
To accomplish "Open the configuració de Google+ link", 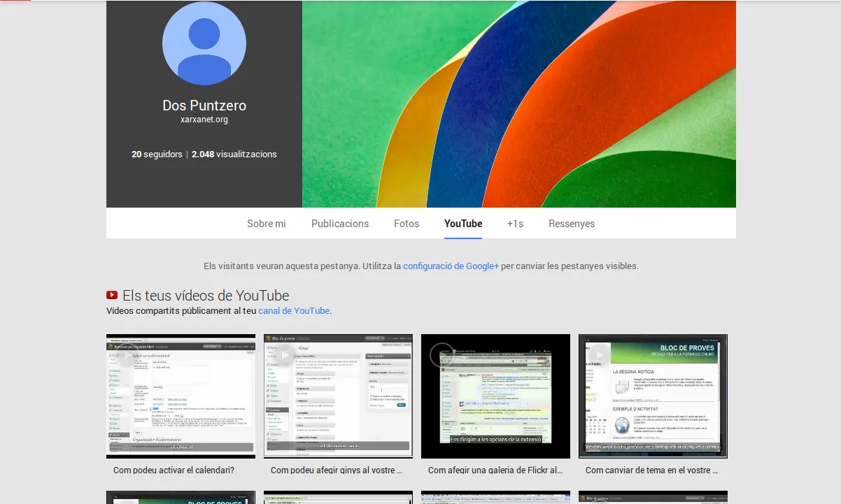I will tap(451, 266).
